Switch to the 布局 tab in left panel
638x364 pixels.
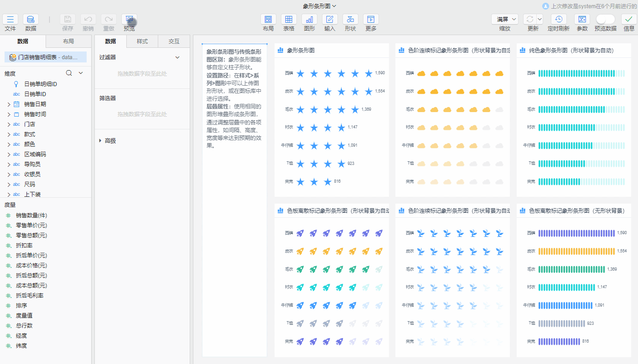click(68, 41)
